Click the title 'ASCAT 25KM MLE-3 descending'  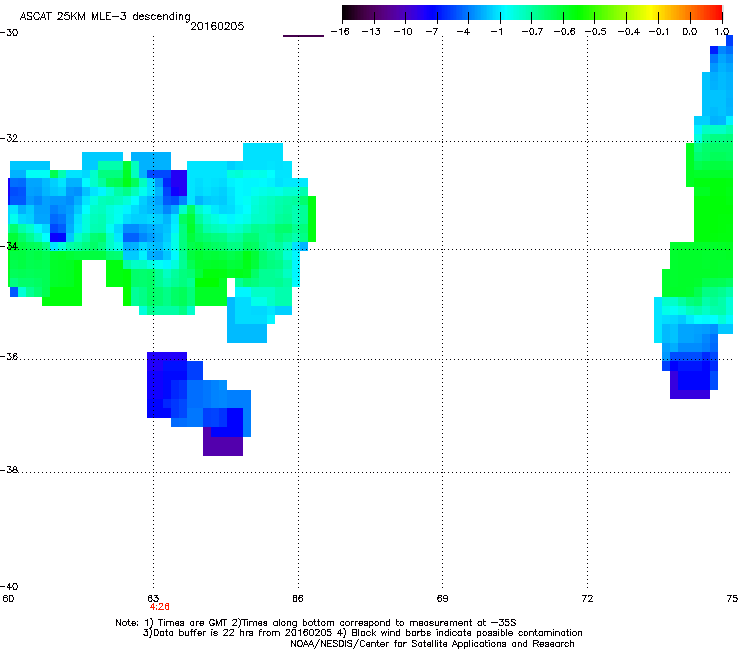click(x=105, y=16)
